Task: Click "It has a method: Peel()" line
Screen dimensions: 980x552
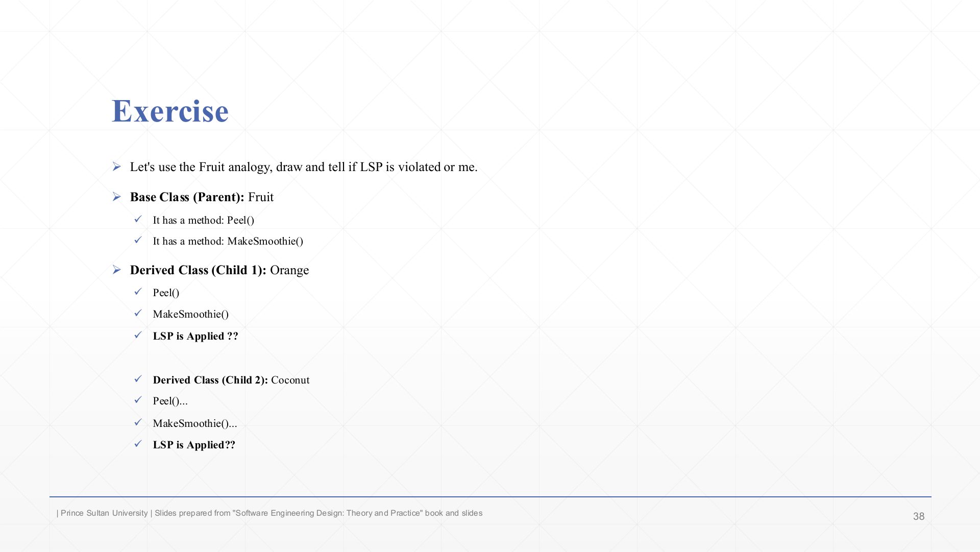Action: (203, 220)
